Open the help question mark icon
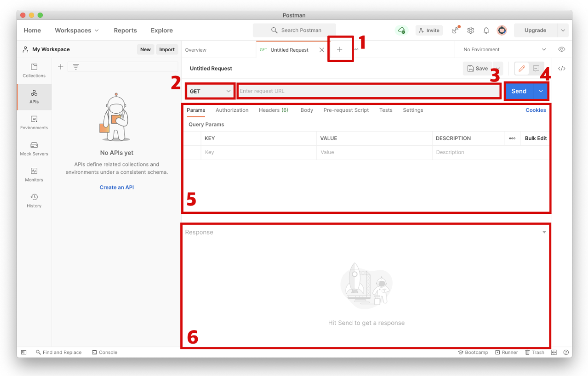588x376 pixels. [x=566, y=352]
